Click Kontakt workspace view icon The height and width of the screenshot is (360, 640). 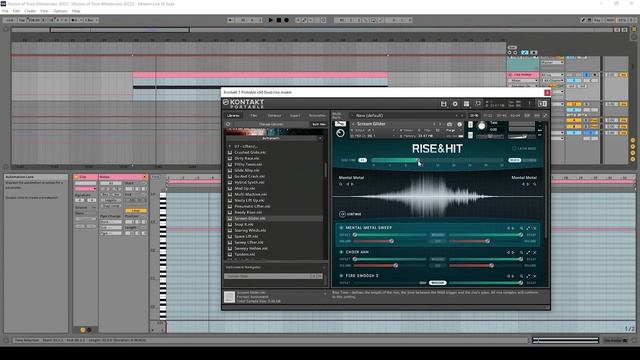pyautogui.click(x=467, y=104)
